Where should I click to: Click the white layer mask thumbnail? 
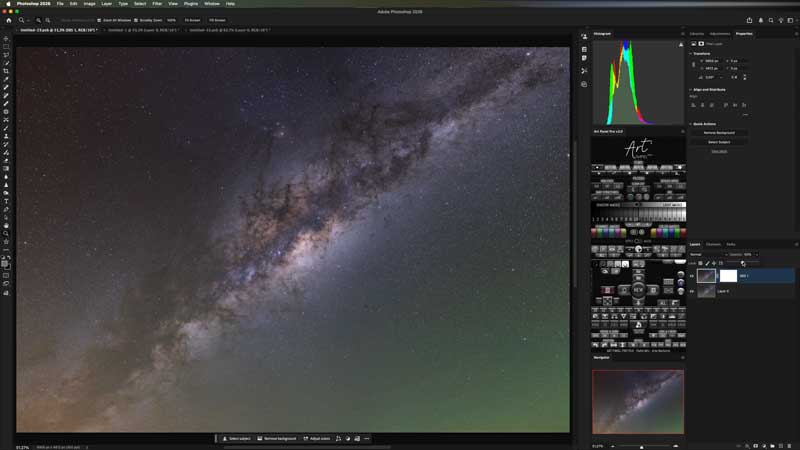[x=728, y=276]
